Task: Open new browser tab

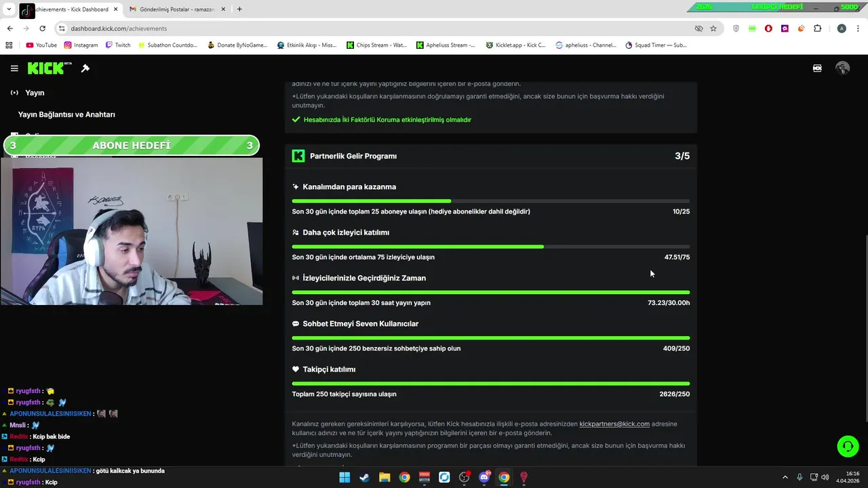Action: pyautogui.click(x=239, y=9)
